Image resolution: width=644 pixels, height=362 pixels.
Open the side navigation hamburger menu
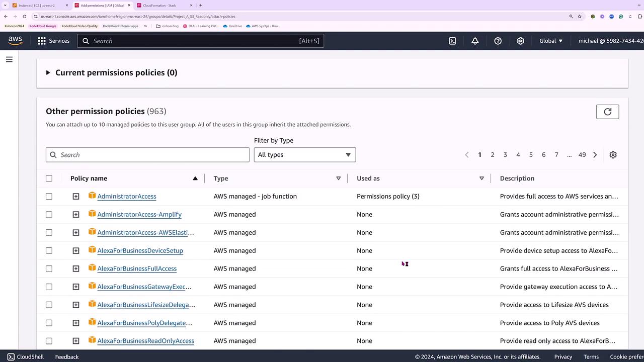click(9, 59)
